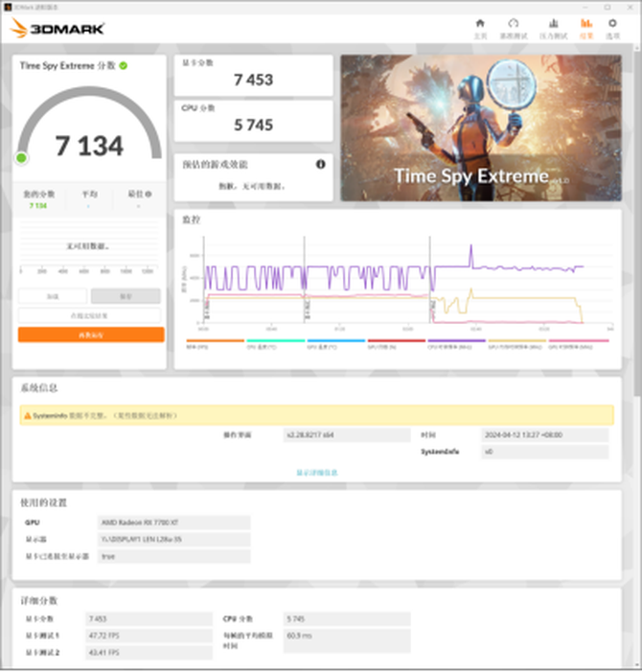Click the warning triangle icon in SystemInfo banner

coord(28,416)
